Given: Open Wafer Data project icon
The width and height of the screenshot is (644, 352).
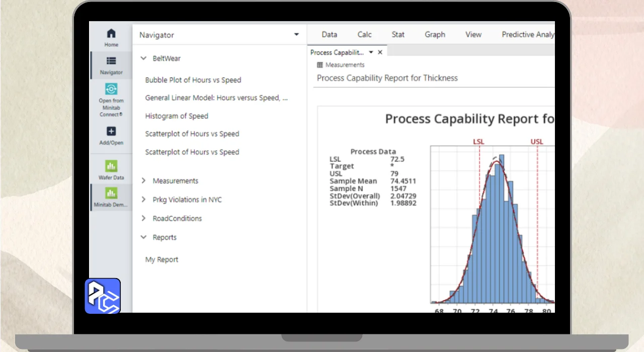Looking at the screenshot, I should click(x=111, y=165).
